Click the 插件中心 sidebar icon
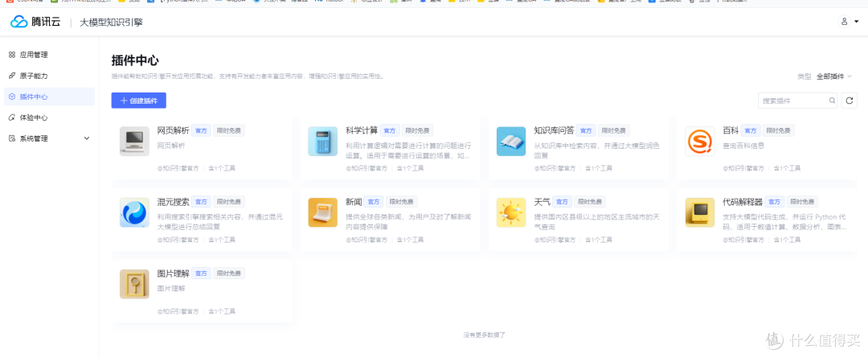 tap(11, 97)
